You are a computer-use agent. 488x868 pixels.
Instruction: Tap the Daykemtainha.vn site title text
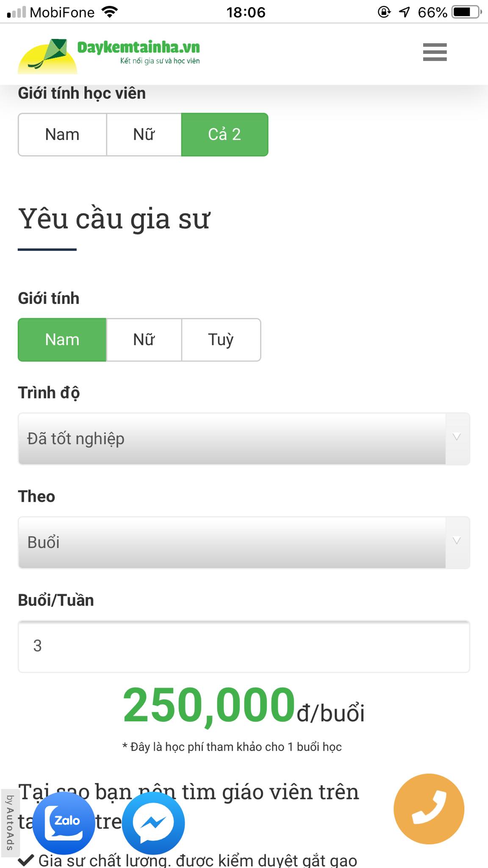pyautogui.click(x=139, y=47)
